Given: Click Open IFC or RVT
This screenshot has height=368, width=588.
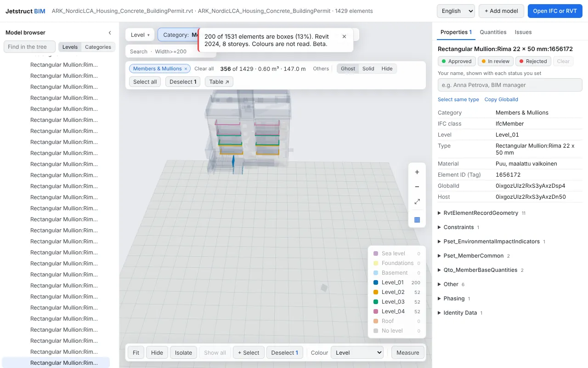Looking at the screenshot, I should (x=555, y=11).
